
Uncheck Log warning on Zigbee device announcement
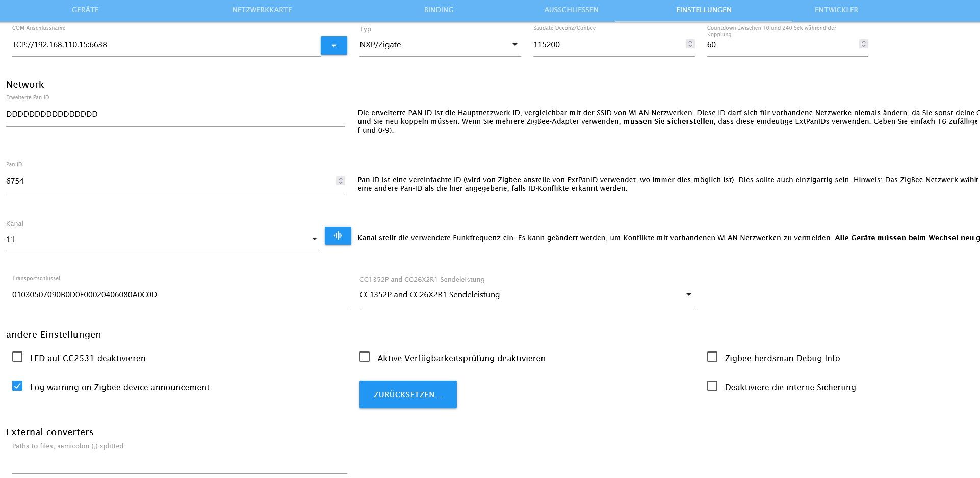pos(17,386)
